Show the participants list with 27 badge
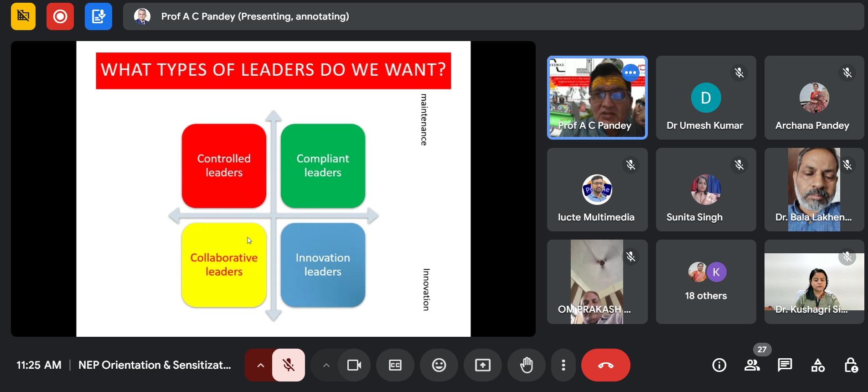Viewport: 868px width, 392px height. click(x=752, y=365)
